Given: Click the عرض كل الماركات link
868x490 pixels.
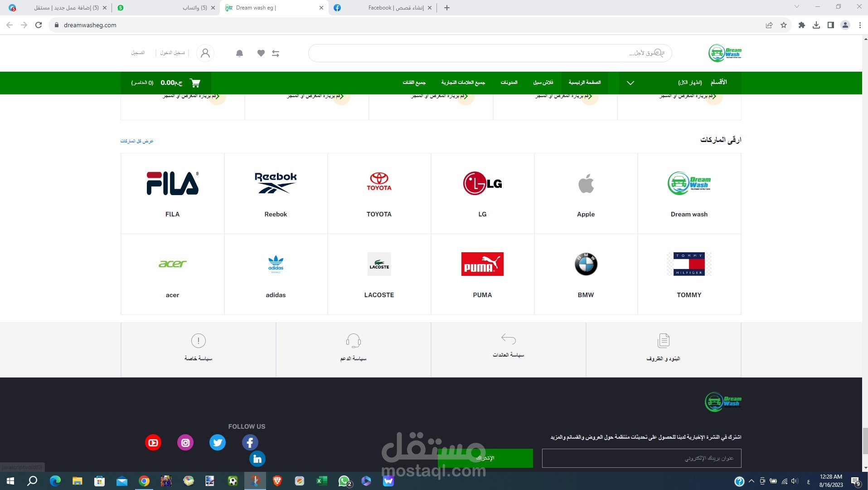Looking at the screenshot, I should [x=137, y=141].
